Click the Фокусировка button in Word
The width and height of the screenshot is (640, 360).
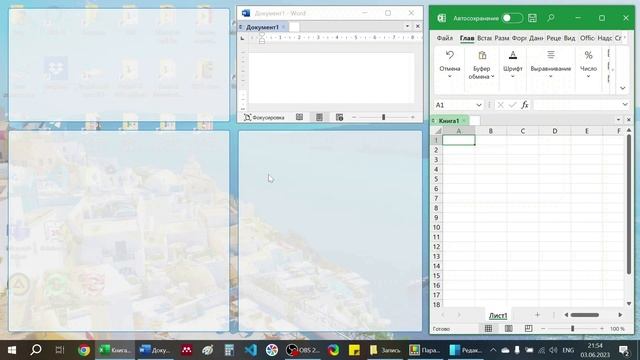point(264,118)
